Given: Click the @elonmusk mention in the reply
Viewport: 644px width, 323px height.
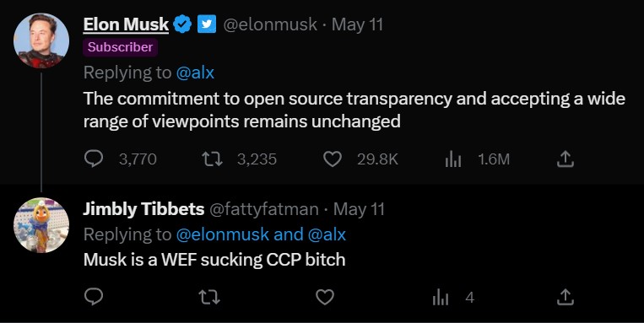Looking at the screenshot, I should coord(223,234).
